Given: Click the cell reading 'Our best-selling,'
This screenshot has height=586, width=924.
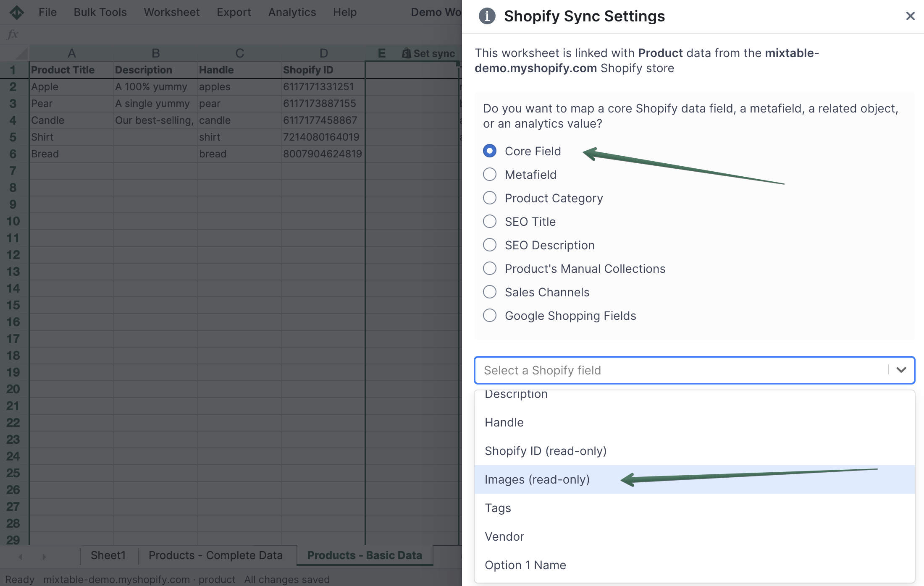Looking at the screenshot, I should click(155, 120).
